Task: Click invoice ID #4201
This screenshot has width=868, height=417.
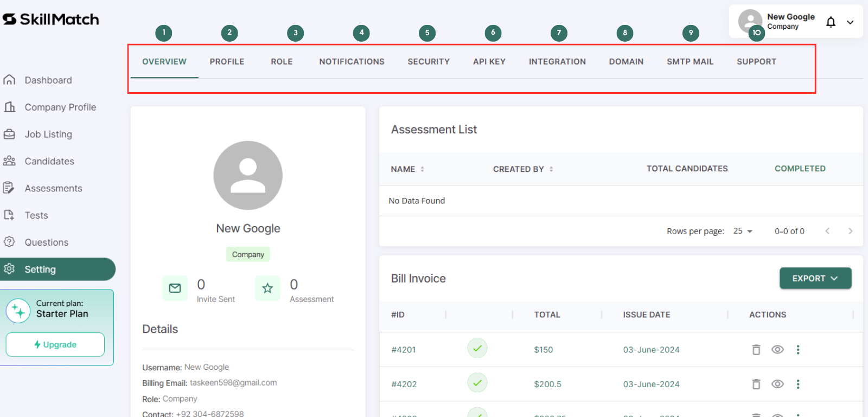Action: click(404, 350)
